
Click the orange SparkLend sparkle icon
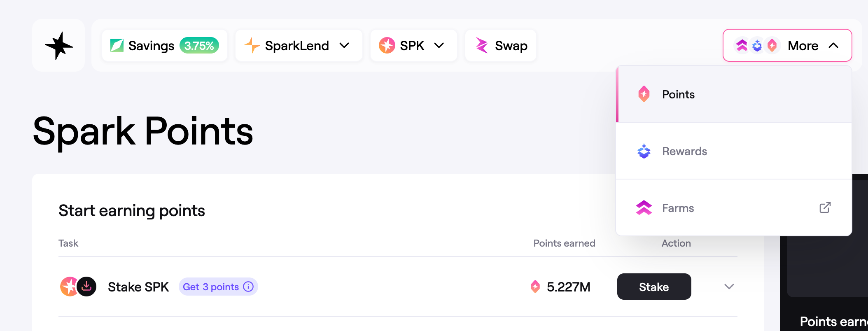click(x=252, y=45)
